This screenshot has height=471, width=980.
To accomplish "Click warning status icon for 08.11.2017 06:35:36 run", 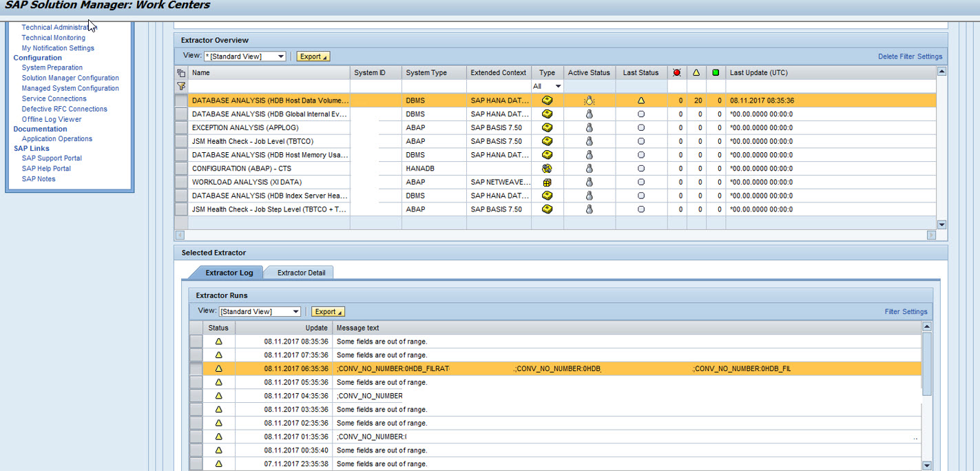I will click(x=218, y=368).
